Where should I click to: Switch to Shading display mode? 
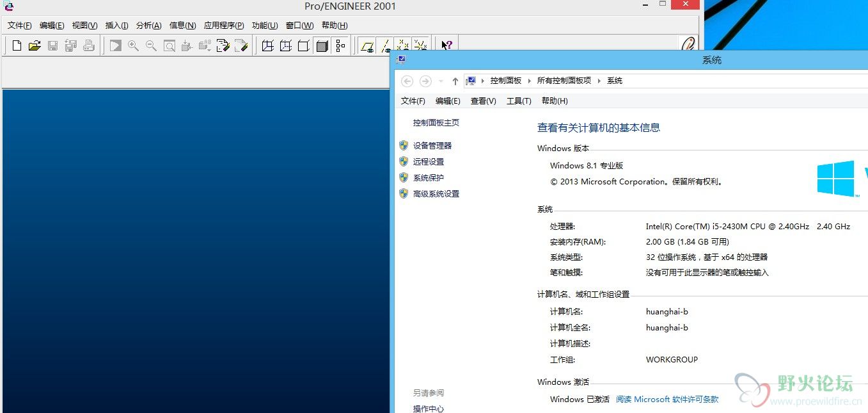(x=322, y=45)
